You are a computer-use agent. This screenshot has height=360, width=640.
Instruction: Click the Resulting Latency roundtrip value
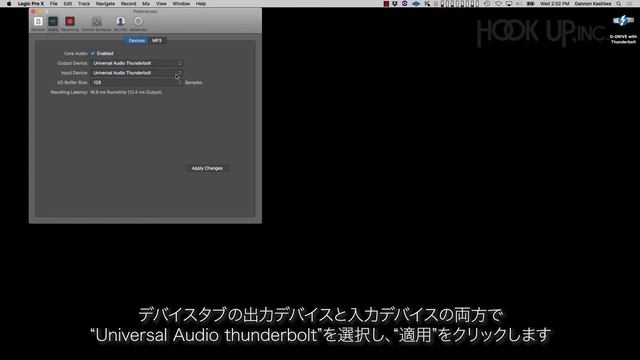click(126, 92)
